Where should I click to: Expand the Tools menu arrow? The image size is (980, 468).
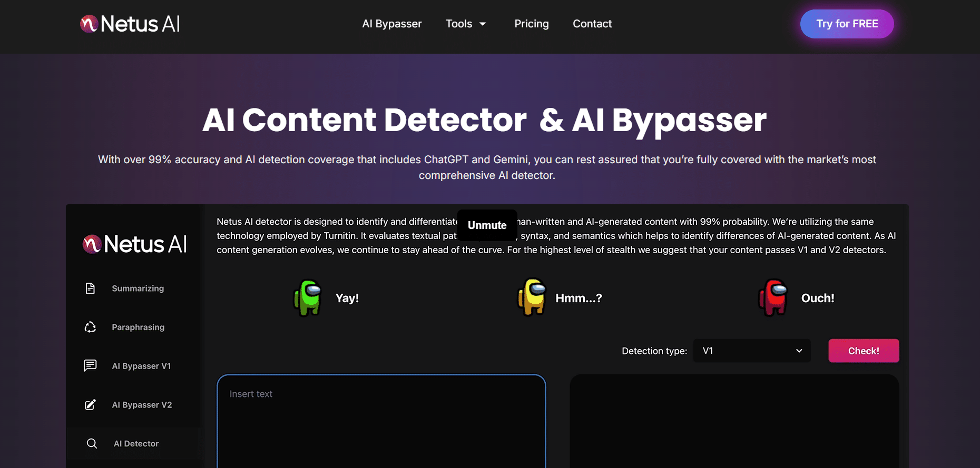(x=483, y=24)
